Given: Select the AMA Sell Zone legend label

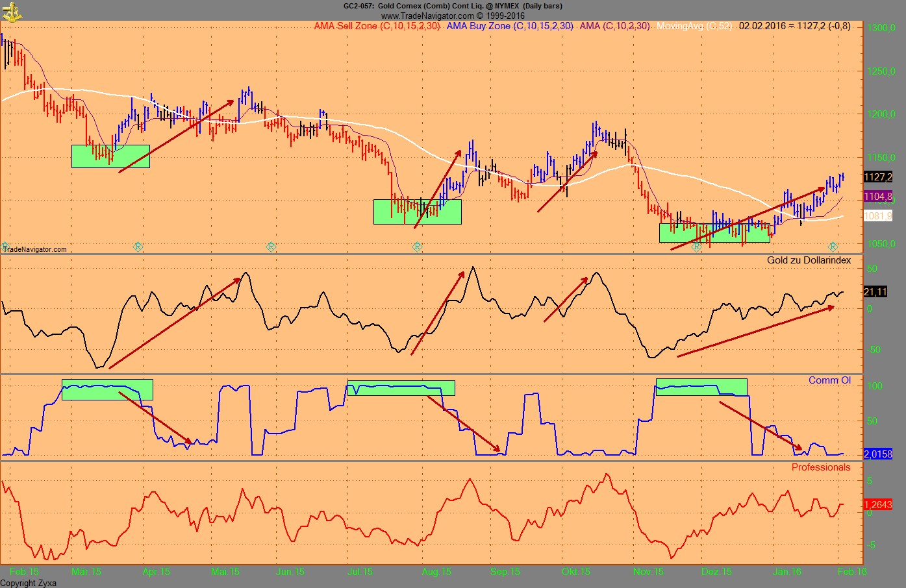Looking at the screenshot, I should [377, 26].
